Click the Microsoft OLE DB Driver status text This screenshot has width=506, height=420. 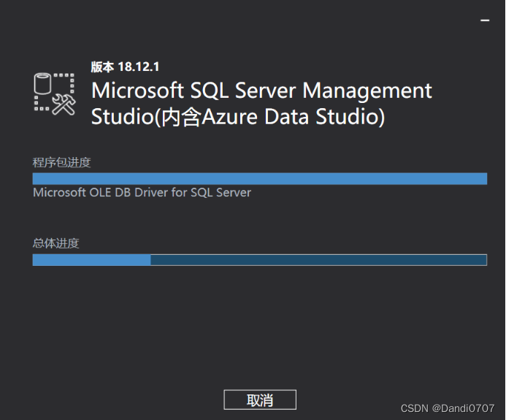(x=142, y=193)
